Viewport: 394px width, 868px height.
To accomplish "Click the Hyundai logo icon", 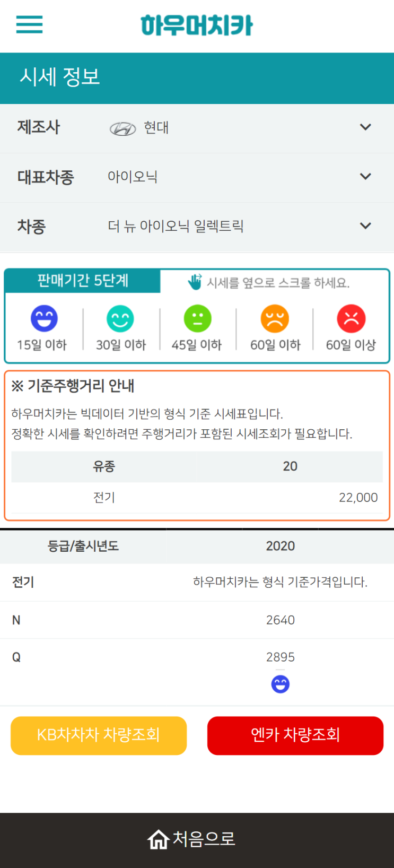I will pyautogui.click(x=122, y=128).
